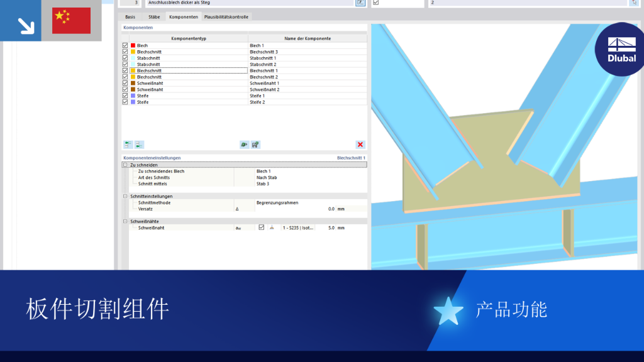This screenshot has height=362, width=644.
Task: Click the red color swatch of Blech 1
Action: point(133,45)
